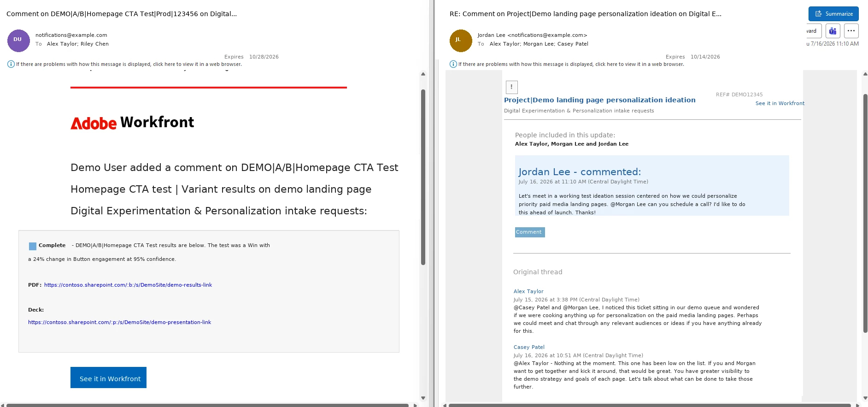Screen dimensions: 868x407
Task: Click right email's horizontal scroll right arrow
Action: point(857,405)
